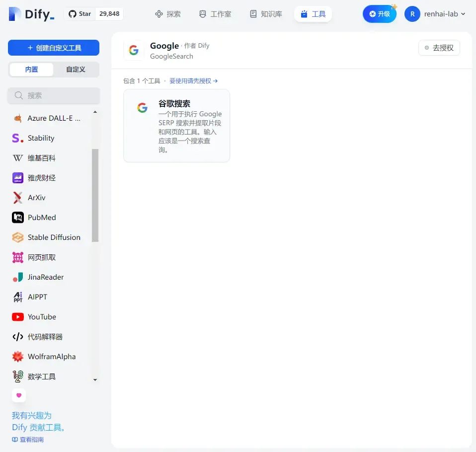Click the 代码解释器 label
Viewport: 476px width, 452px height.
[45, 337]
